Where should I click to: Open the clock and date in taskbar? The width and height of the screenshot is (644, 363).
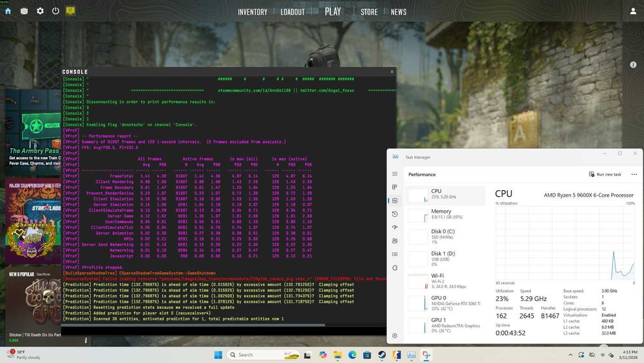point(629,355)
